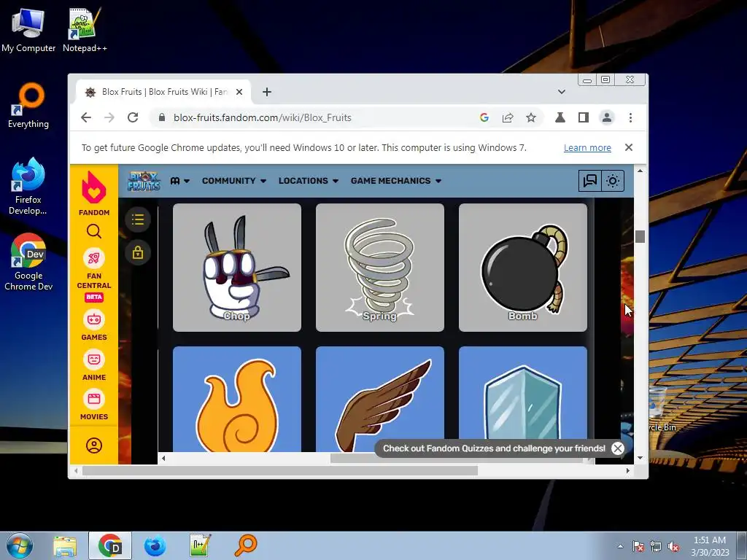The height and width of the screenshot is (560, 747).
Task: Close the Blox Fruits tab
Action: tap(239, 92)
